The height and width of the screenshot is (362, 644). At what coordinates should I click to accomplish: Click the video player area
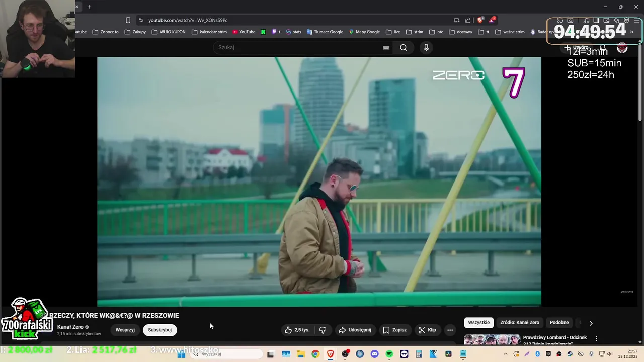tap(319, 181)
